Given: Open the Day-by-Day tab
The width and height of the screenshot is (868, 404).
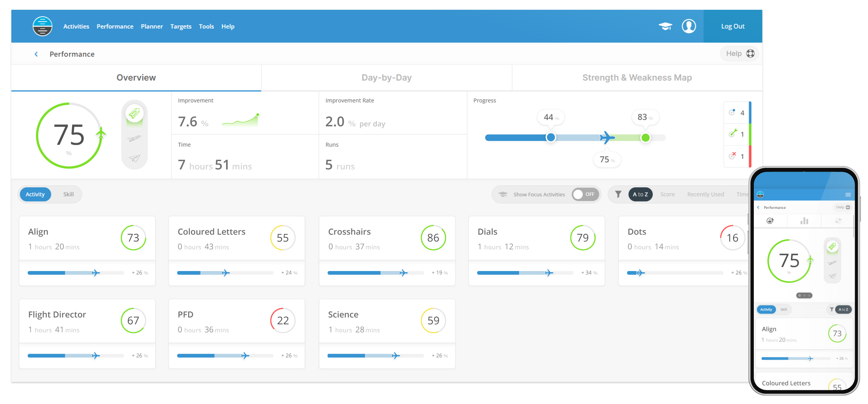Looking at the screenshot, I should [386, 78].
